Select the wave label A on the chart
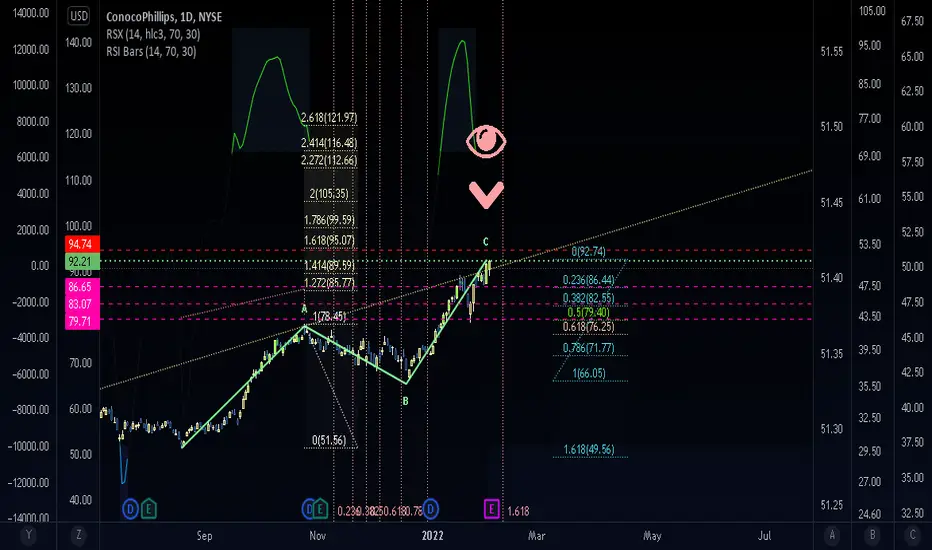This screenshot has height=550, width=932. [x=304, y=309]
